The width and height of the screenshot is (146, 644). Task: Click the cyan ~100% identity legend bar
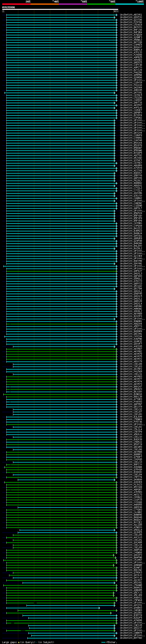pos(130,4)
